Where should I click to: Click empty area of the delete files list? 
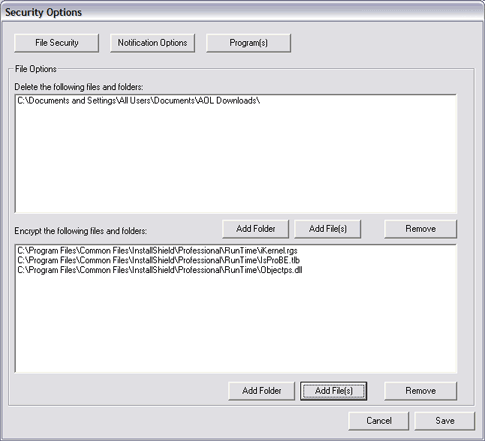[236, 160]
